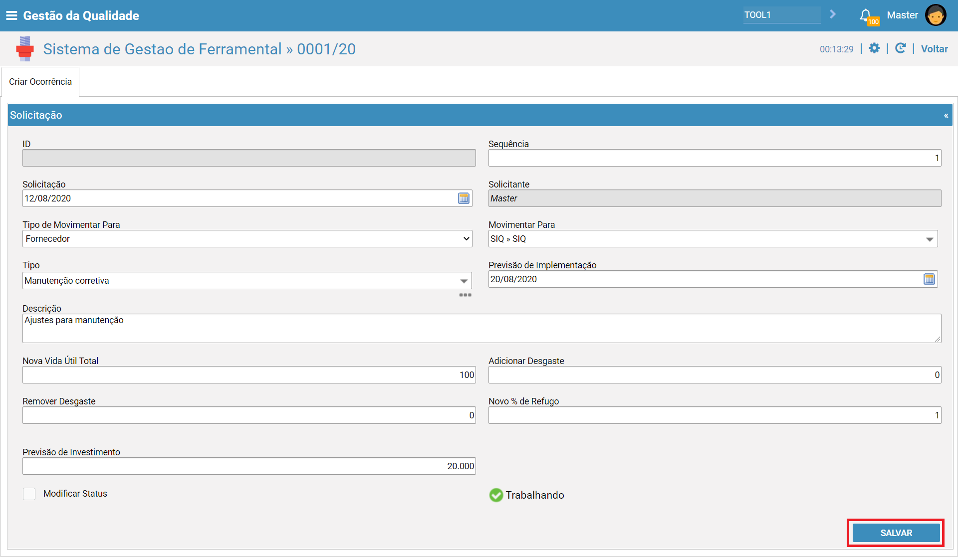Click the Ferramental tool logo icon
Viewport: 958px width, 560px height.
click(24, 49)
